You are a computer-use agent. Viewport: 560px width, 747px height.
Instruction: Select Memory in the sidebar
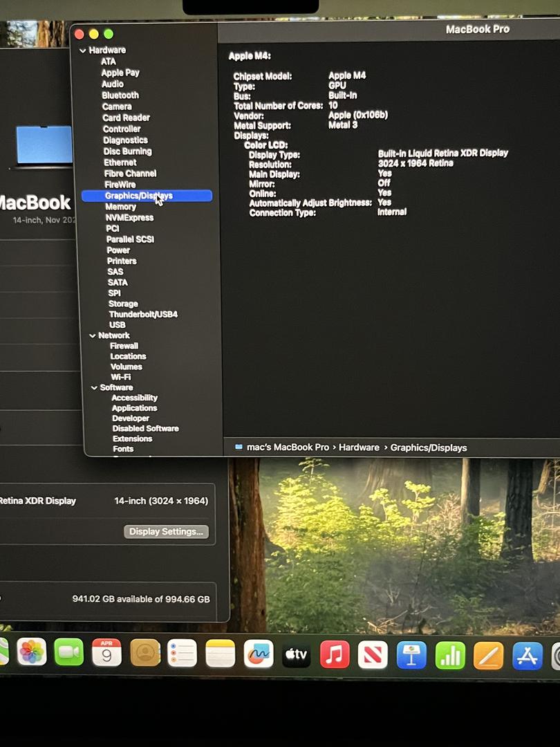tap(120, 207)
